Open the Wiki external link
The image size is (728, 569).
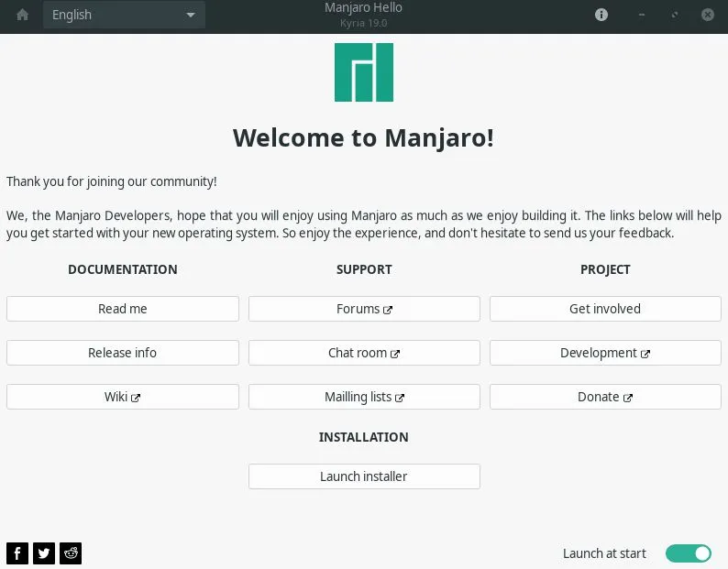(123, 397)
